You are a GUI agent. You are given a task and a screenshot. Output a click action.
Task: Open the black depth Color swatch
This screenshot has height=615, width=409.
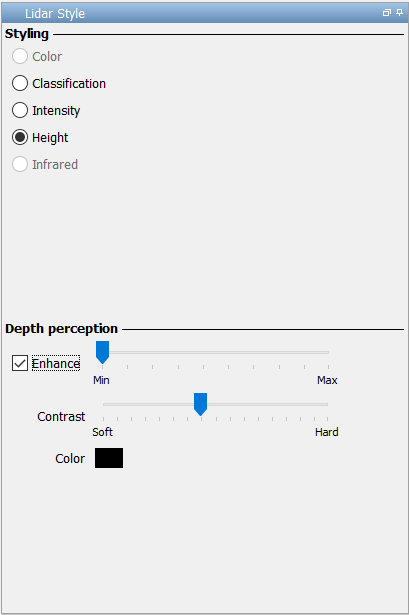(109, 458)
